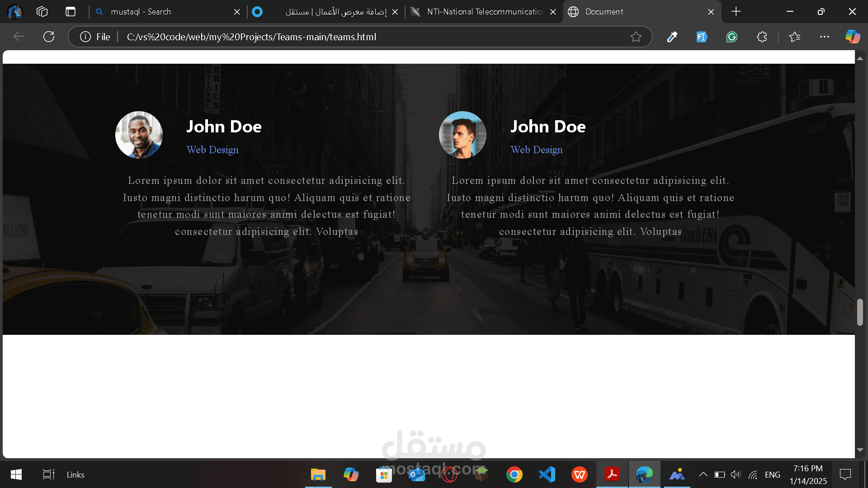Open Settings and more ellipsis menu
The height and width of the screenshot is (488, 868).
pyautogui.click(x=824, y=37)
